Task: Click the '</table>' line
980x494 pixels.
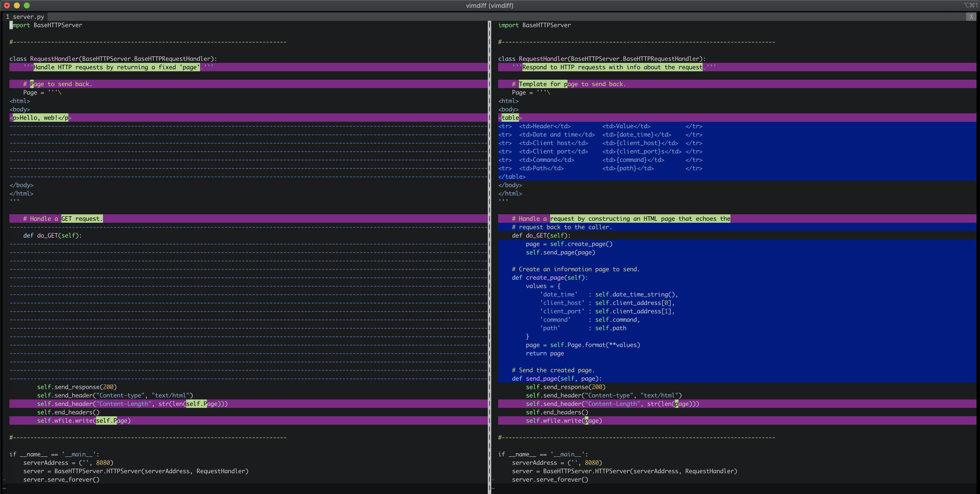Action: [512, 177]
